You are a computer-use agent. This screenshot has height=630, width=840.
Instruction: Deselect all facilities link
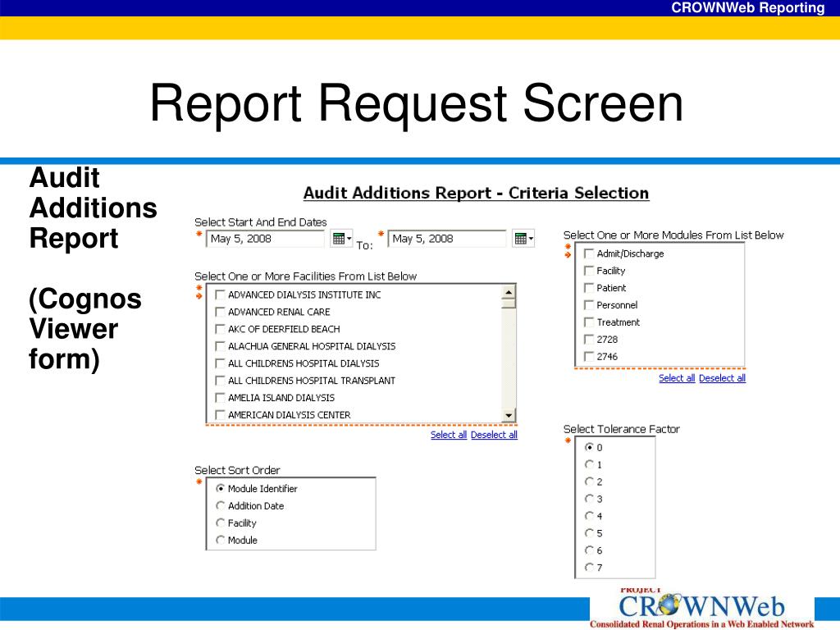tap(494, 435)
